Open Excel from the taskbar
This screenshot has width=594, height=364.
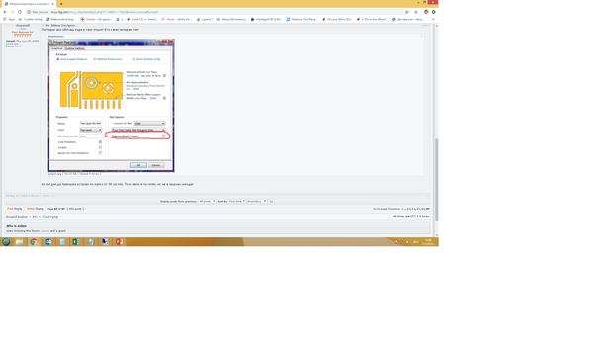[76, 242]
